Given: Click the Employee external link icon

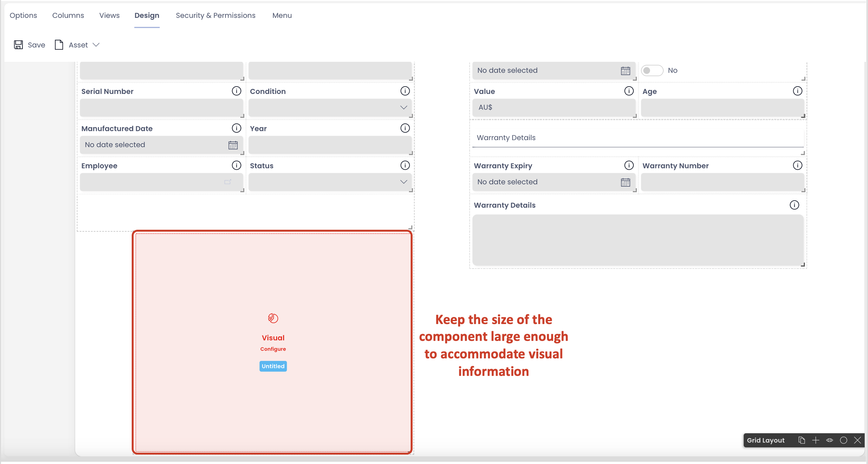Looking at the screenshot, I should click(x=228, y=182).
